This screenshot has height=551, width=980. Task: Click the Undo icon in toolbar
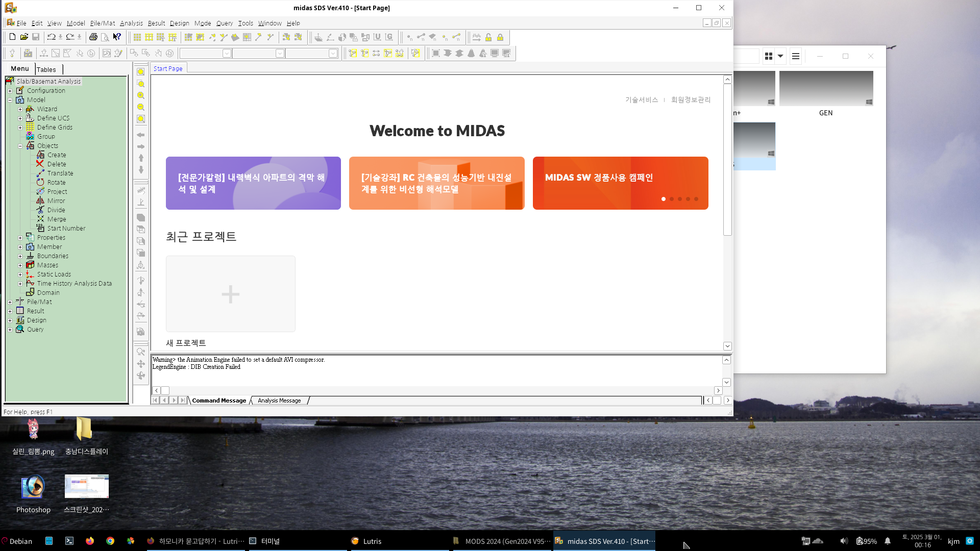[51, 37]
